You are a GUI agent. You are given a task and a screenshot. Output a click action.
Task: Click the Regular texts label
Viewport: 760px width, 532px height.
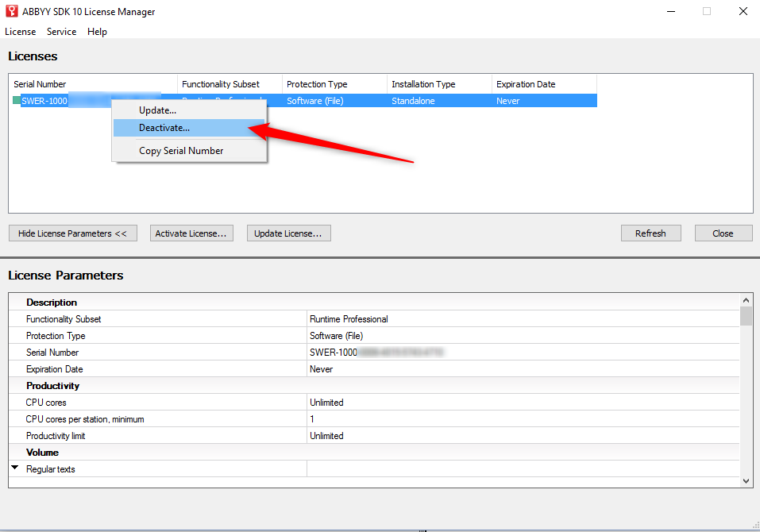tap(50, 469)
